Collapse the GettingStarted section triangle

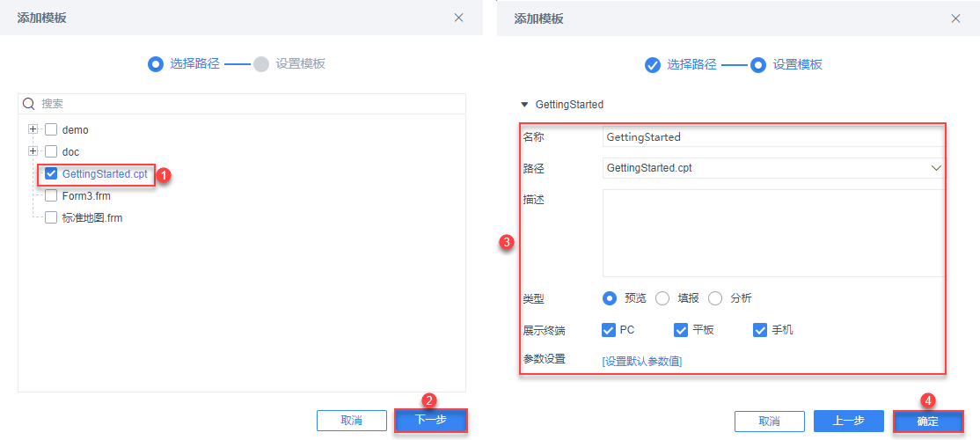click(524, 105)
